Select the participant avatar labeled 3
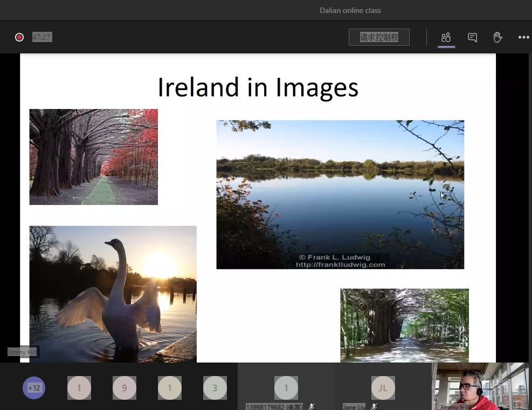Image resolution: width=532 pixels, height=410 pixels. pyautogui.click(x=215, y=387)
